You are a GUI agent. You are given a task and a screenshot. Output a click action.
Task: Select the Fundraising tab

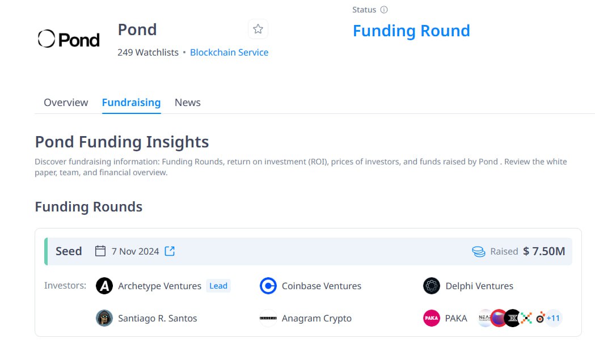coord(131,103)
